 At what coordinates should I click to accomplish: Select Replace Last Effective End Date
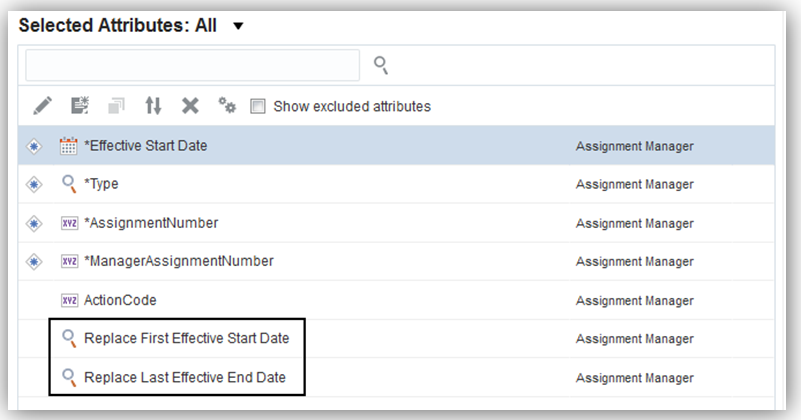pyautogui.click(x=185, y=377)
